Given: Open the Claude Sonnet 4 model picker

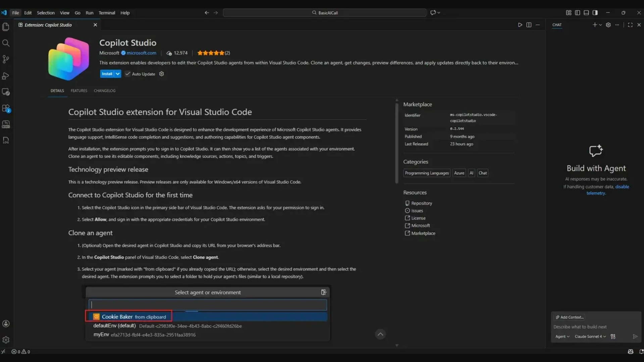Looking at the screenshot, I should click(590, 337).
